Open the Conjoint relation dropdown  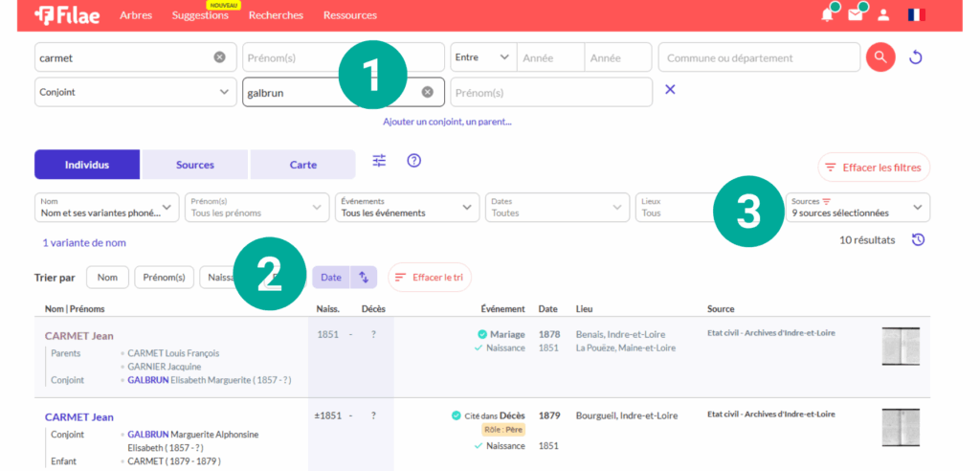point(135,92)
